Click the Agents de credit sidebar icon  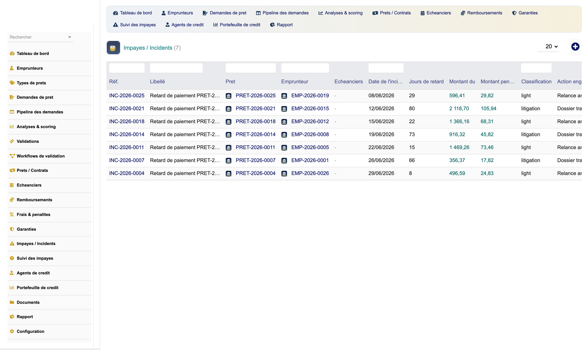12,273
